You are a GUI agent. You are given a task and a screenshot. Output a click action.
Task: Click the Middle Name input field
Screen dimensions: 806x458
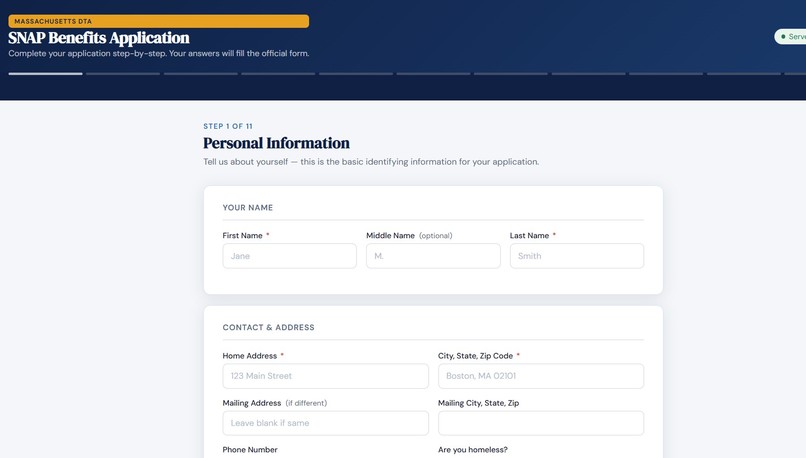pyautogui.click(x=433, y=256)
